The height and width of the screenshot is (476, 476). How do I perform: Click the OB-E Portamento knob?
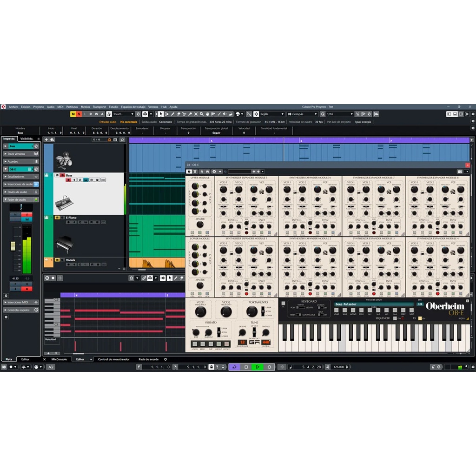tap(251, 311)
